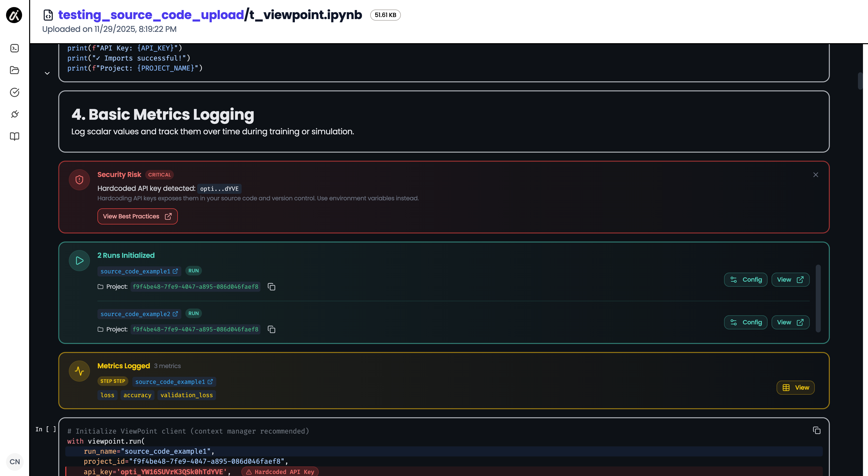
Task: Open the book documentation sidebar icon
Action: point(15,136)
